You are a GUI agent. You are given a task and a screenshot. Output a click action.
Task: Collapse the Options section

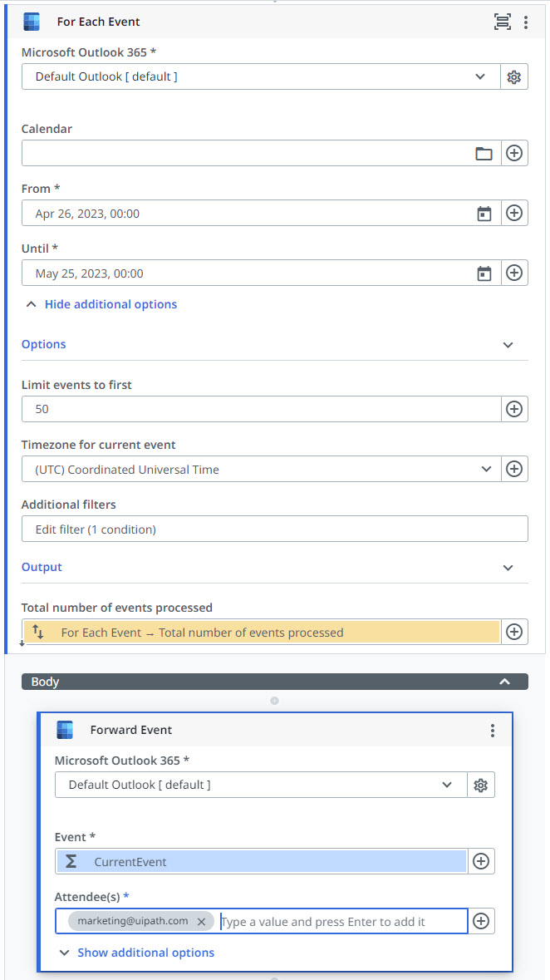pyautogui.click(x=508, y=345)
